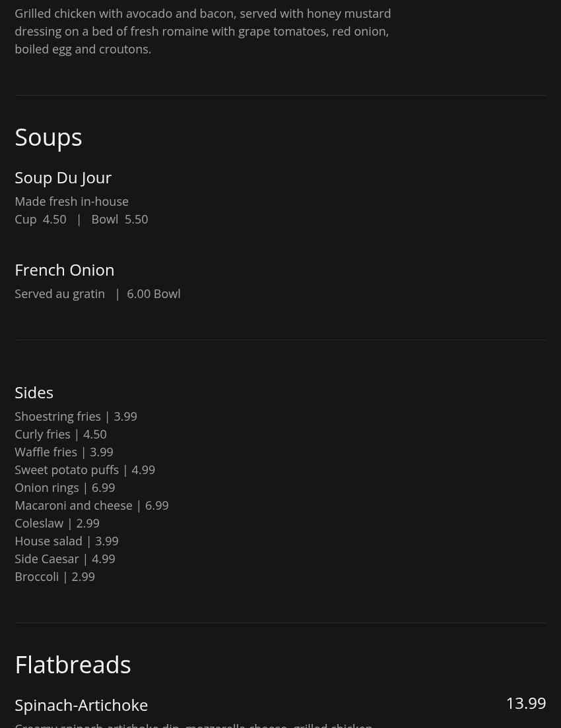Select the Side Caesar line

[x=65, y=559]
